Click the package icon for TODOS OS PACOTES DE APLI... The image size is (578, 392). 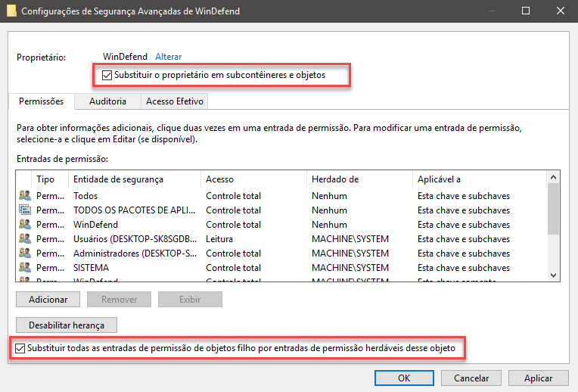tap(25, 210)
